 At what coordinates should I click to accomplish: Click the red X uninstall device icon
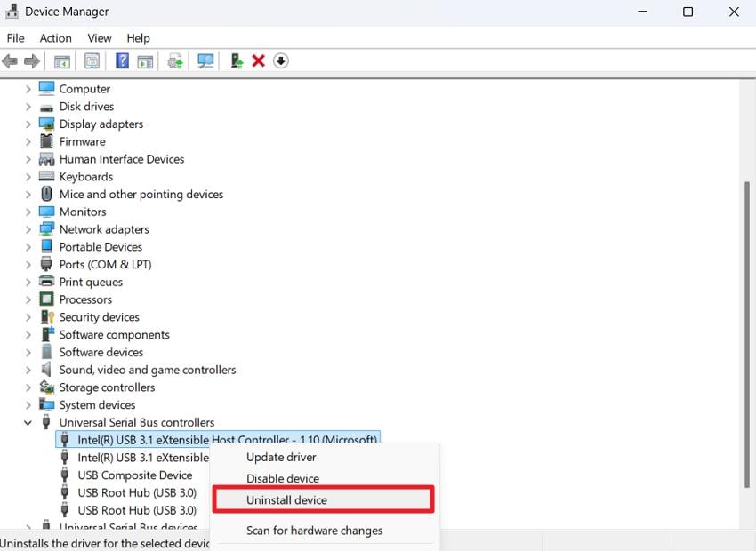point(258,60)
